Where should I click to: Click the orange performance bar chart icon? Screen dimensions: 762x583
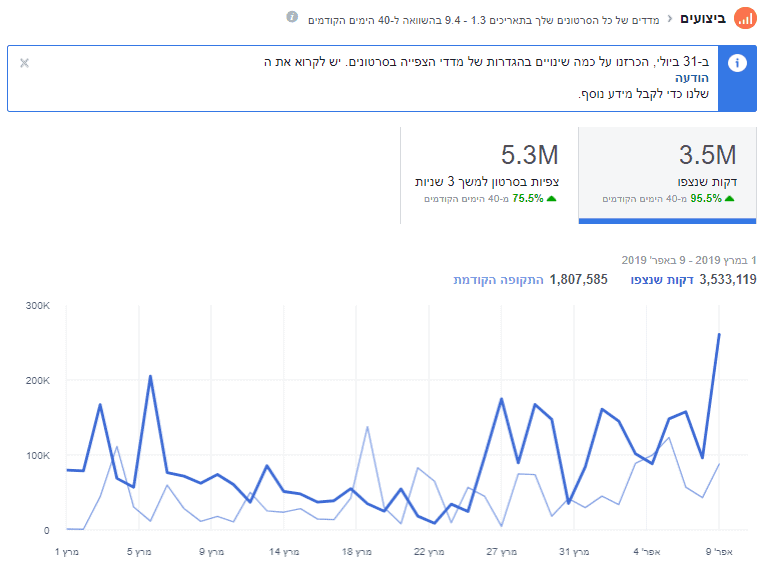(x=745, y=19)
